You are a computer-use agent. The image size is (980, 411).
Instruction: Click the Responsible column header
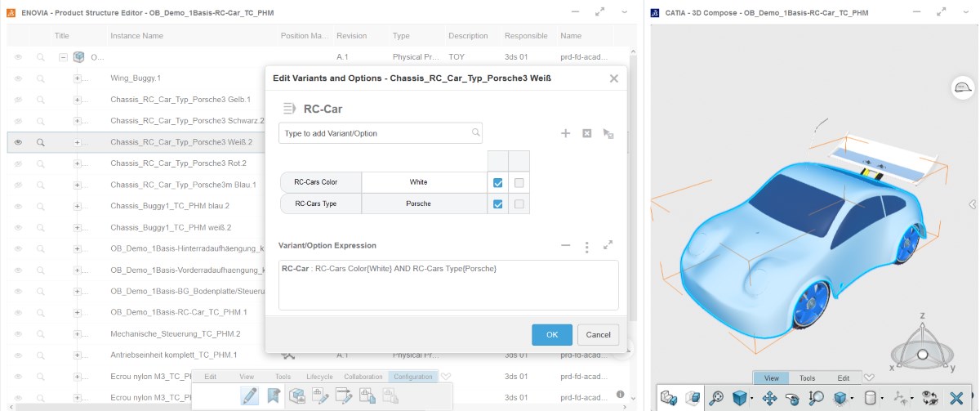pos(526,36)
